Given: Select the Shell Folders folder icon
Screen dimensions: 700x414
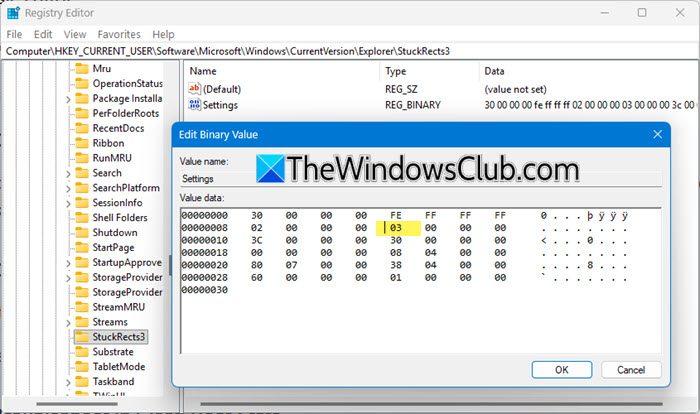Looking at the screenshot, I should (82, 217).
